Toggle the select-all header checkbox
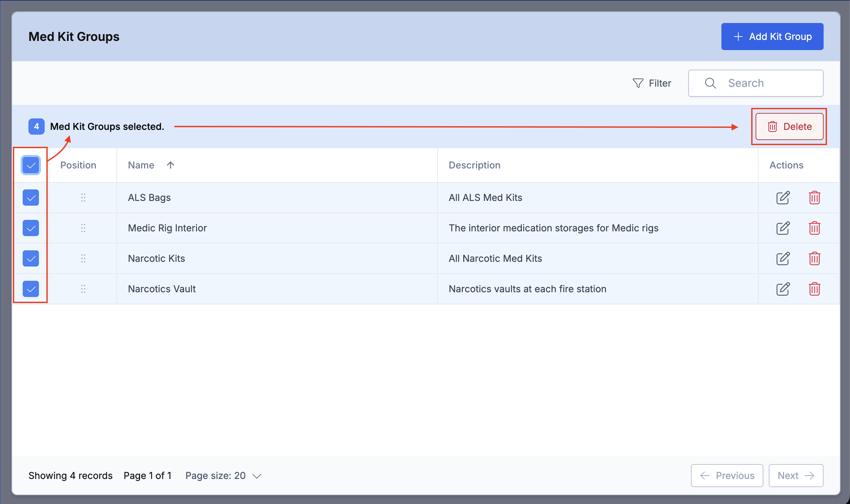The width and height of the screenshot is (850, 504). coord(31,165)
